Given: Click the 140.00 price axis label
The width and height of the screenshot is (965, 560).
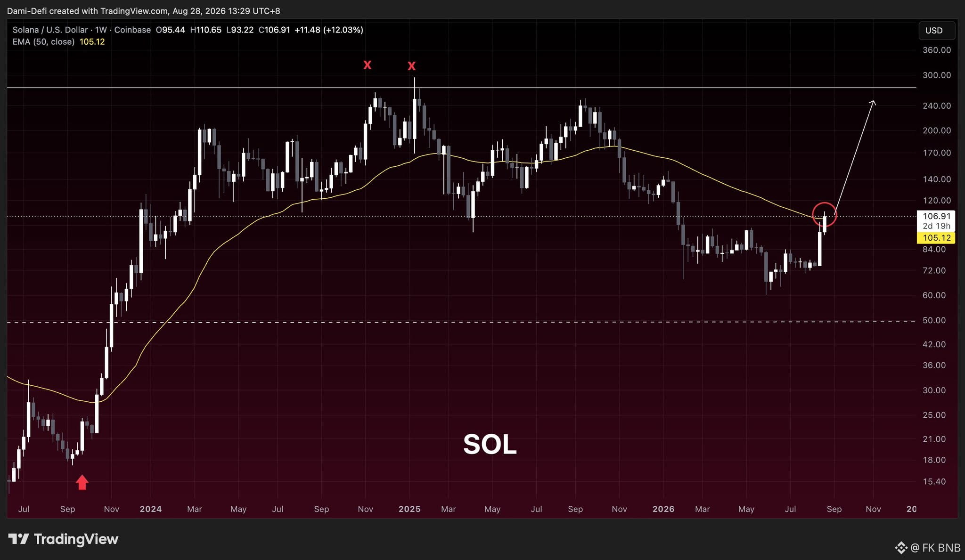Looking at the screenshot, I should click(937, 179).
